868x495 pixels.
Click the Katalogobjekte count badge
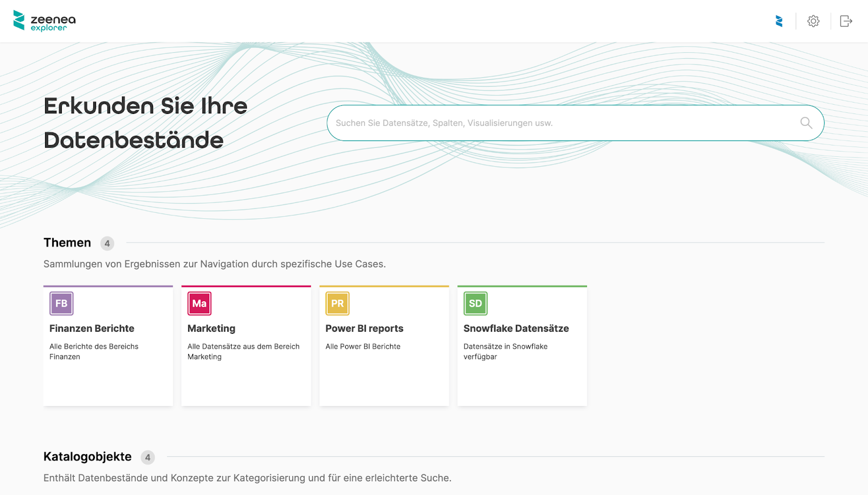148,457
